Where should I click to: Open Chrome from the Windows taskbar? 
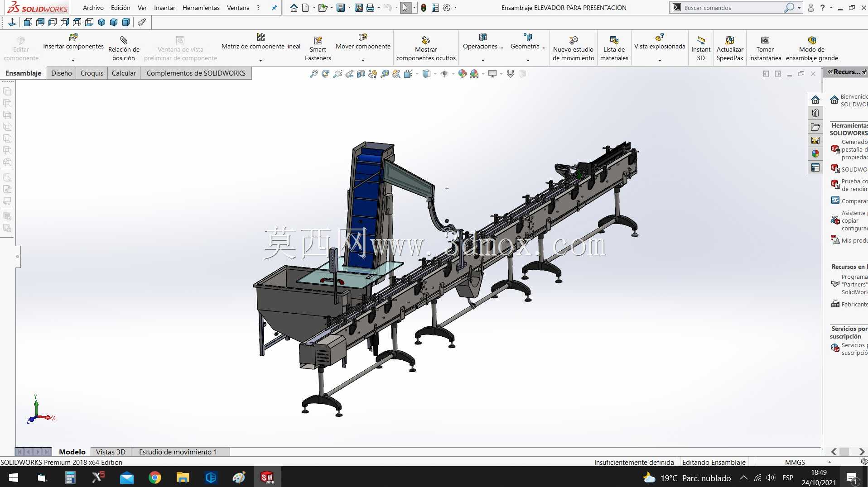point(155,477)
